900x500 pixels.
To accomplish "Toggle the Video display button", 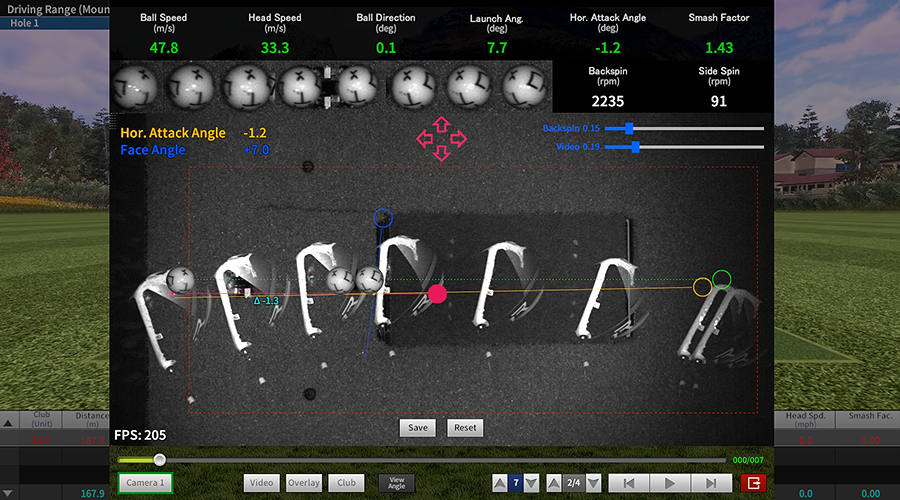I will 261,483.
